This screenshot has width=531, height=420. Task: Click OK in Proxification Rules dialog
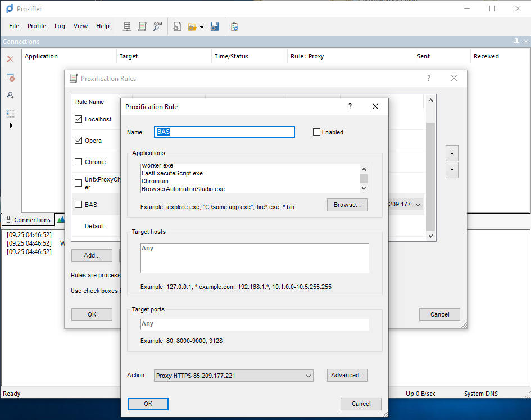92,314
